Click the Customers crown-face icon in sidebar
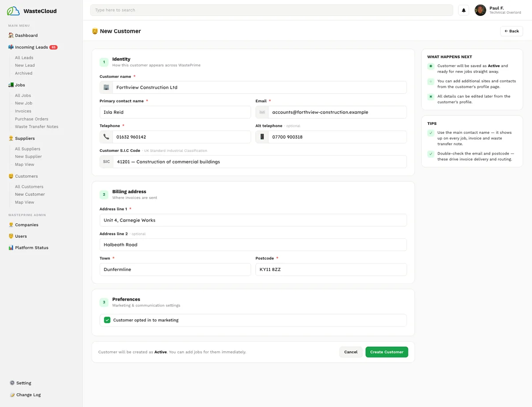The image size is (532, 407). [x=11, y=176]
